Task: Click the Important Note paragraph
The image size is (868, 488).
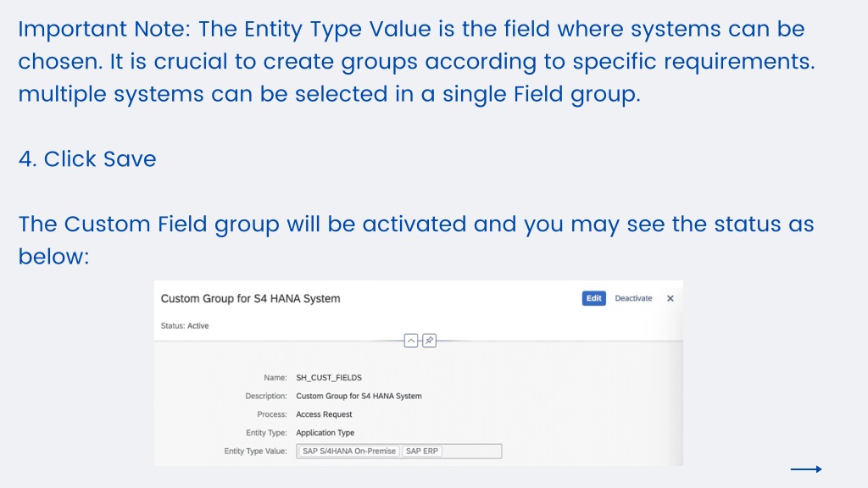Action: point(416,61)
